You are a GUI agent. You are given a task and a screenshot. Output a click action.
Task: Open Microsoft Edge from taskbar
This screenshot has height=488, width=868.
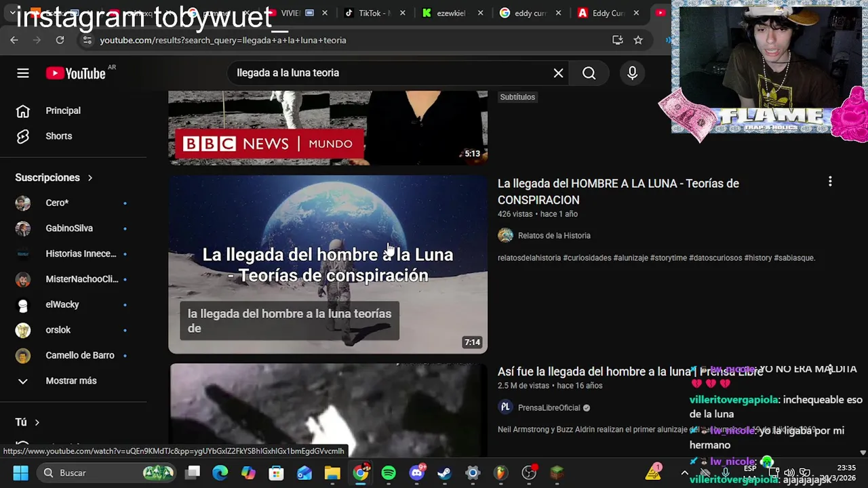220,472
